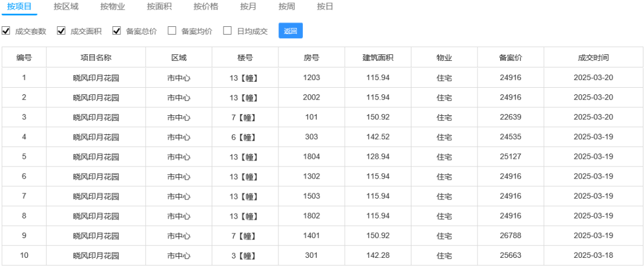Click room number 101 in row 3
This screenshot has height=271, width=644.
click(311, 117)
